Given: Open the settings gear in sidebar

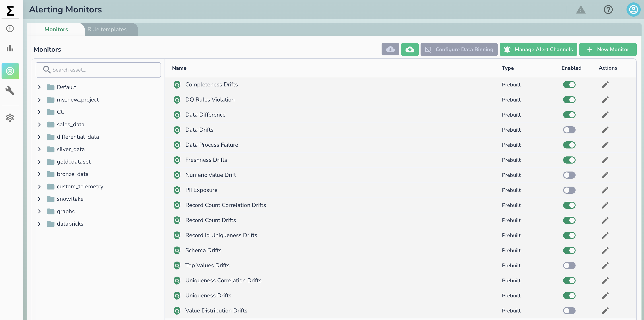Looking at the screenshot, I should (10, 118).
